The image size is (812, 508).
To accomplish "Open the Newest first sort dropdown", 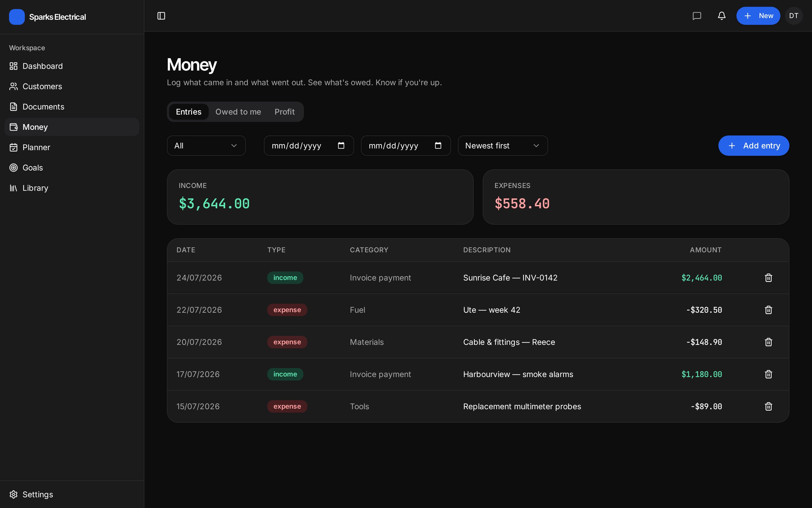I will 503,146.
